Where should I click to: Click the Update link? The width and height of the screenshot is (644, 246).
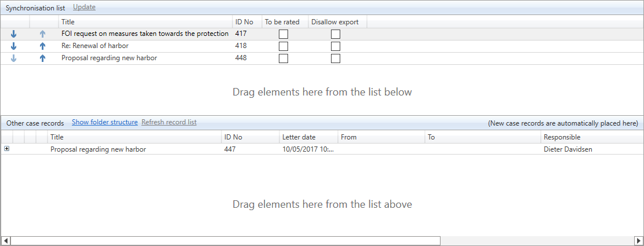84,7
